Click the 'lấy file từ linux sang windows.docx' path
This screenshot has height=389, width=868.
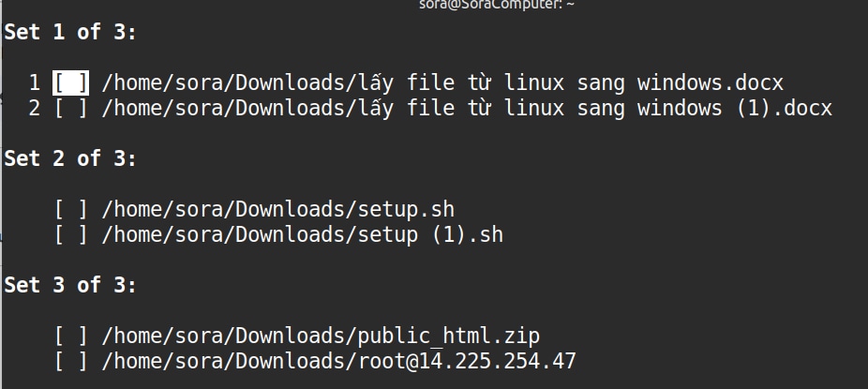(x=441, y=82)
